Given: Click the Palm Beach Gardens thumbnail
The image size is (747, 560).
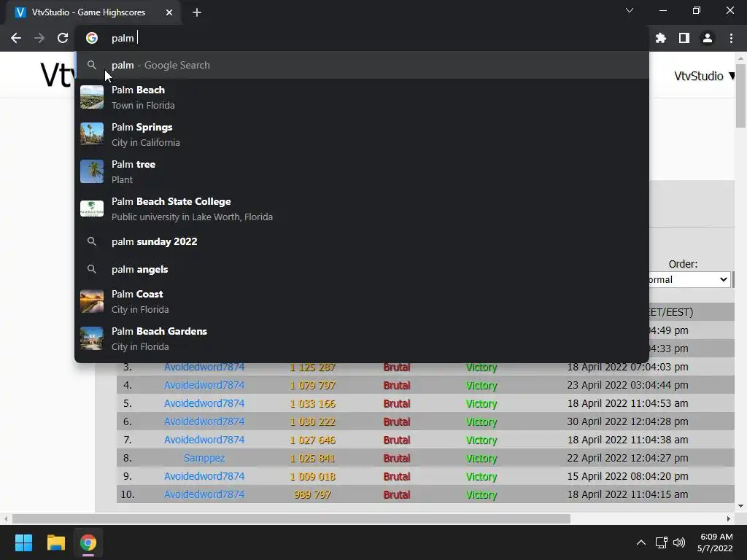Looking at the screenshot, I should click(92, 338).
